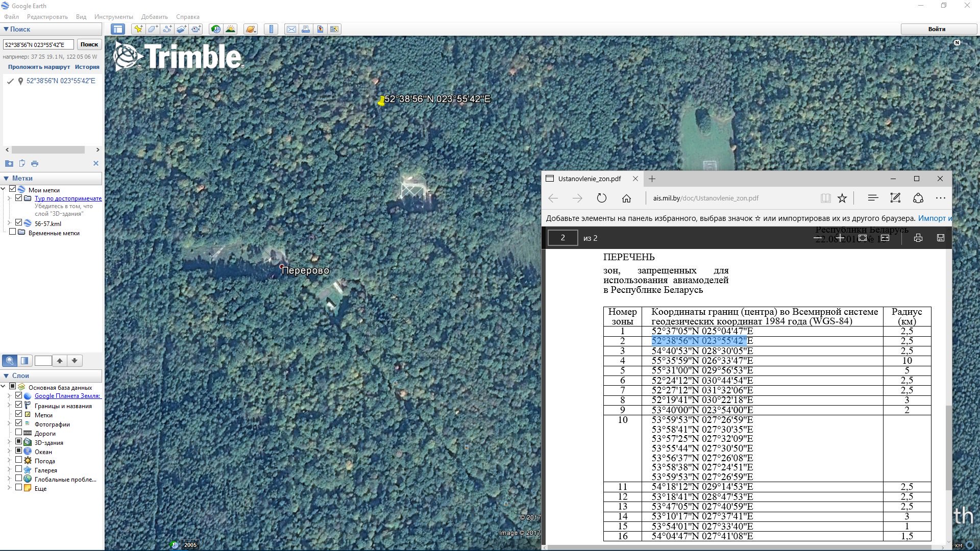Add a placemark with the yellow pin
The image size is (980, 551).
pos(138,29)
